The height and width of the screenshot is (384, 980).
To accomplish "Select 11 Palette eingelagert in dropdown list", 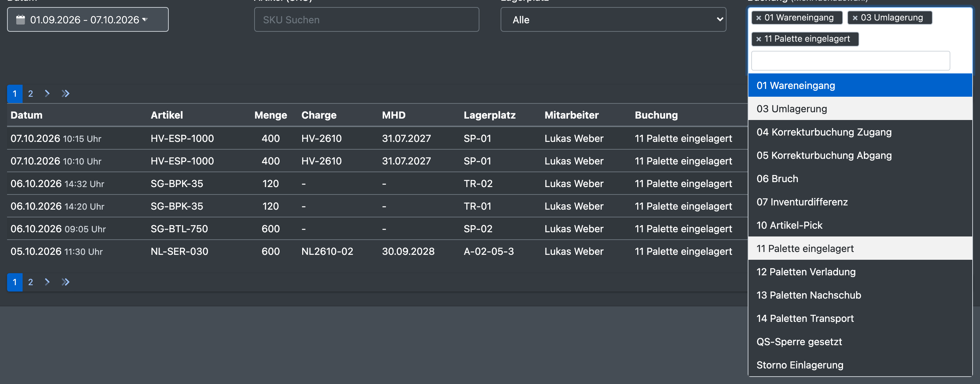I will pyautogui.click(x=860, y=248).
